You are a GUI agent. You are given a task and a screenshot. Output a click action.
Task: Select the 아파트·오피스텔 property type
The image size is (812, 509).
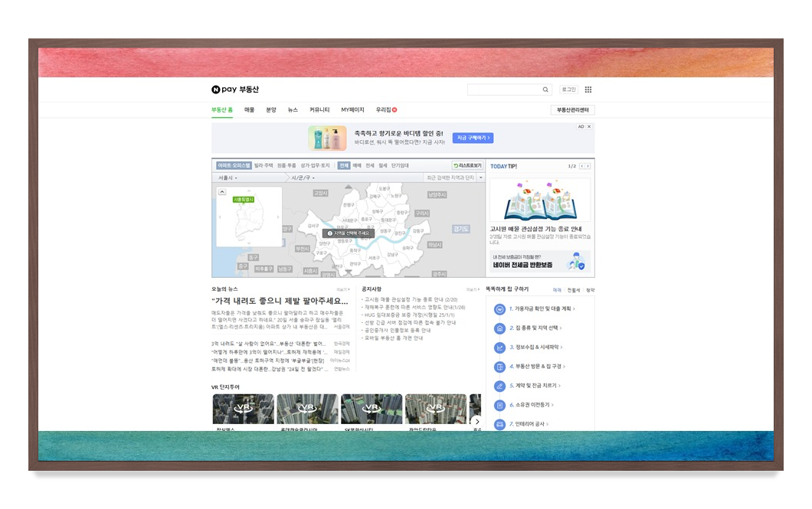coord(234,165)
